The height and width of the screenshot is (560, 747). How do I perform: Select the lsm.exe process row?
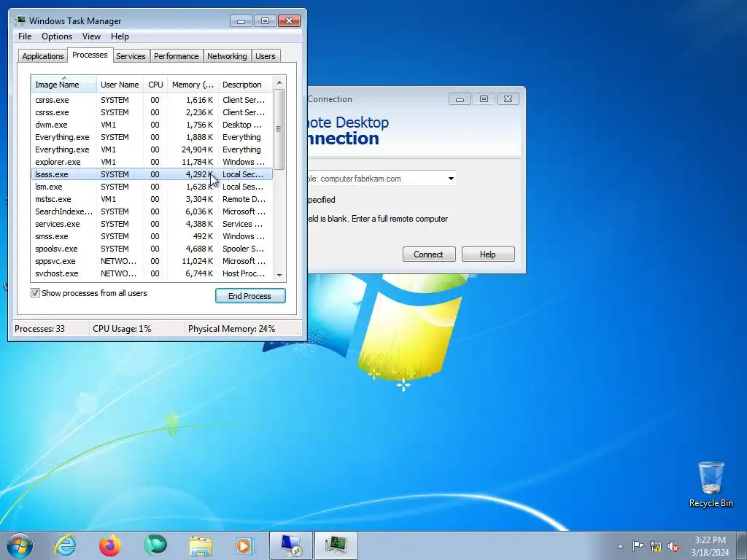[x=152, y=187]
